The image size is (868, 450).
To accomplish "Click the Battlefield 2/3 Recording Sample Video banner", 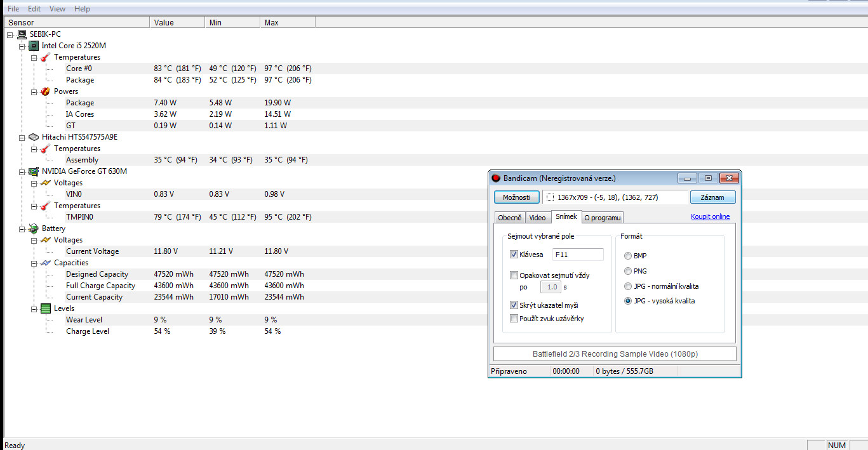I will [x=615, y=354].
